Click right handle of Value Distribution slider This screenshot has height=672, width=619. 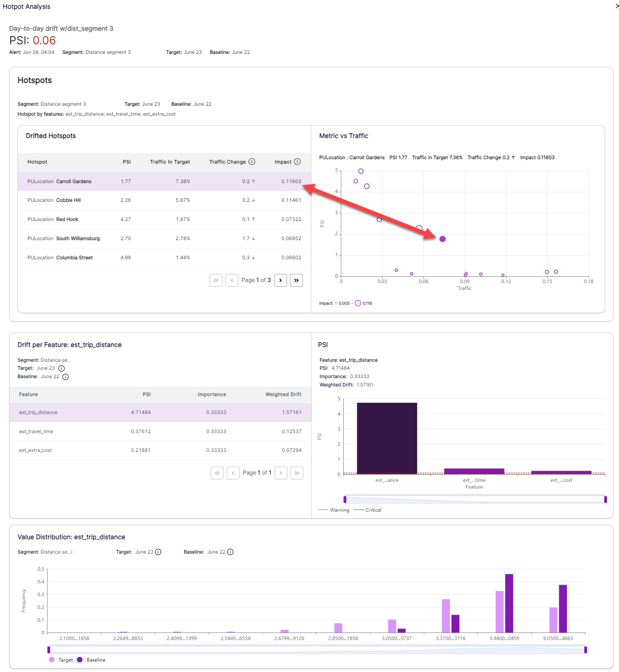tap(585, 650)
